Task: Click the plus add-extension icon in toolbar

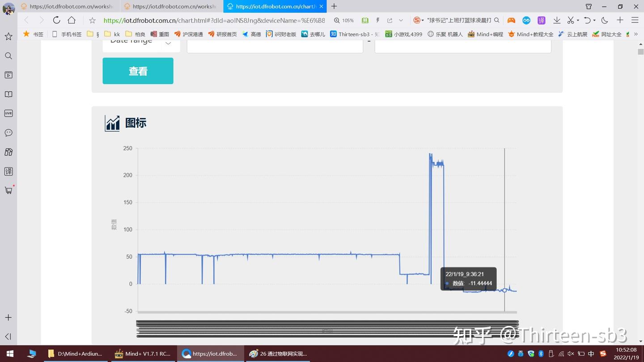Action: point(620,20)
